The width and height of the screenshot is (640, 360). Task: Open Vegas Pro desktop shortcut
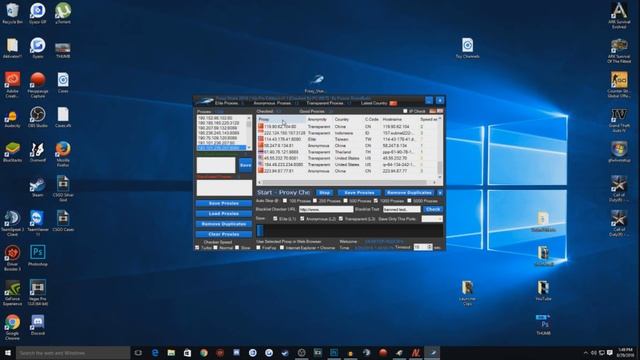click(x=38, y=292)
